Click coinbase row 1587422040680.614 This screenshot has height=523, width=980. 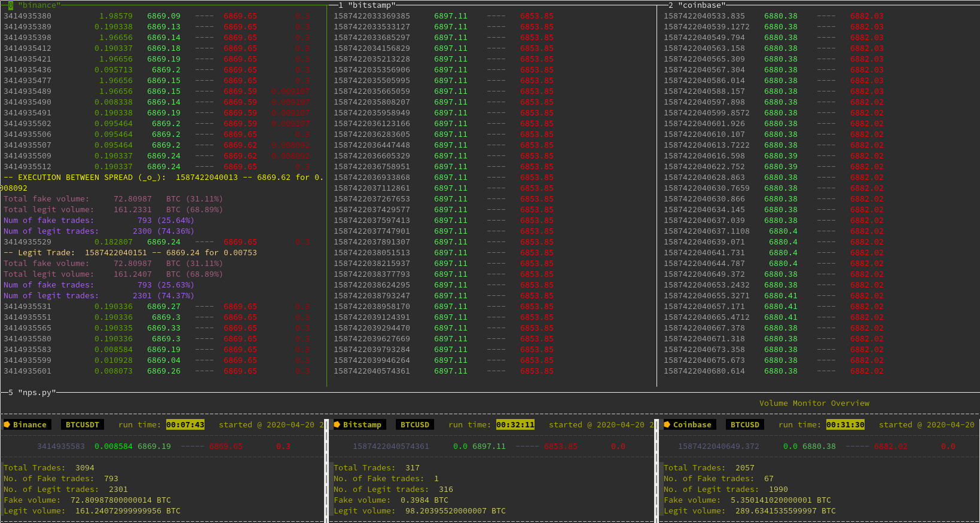pyautogui.click(x=774, y=371)
